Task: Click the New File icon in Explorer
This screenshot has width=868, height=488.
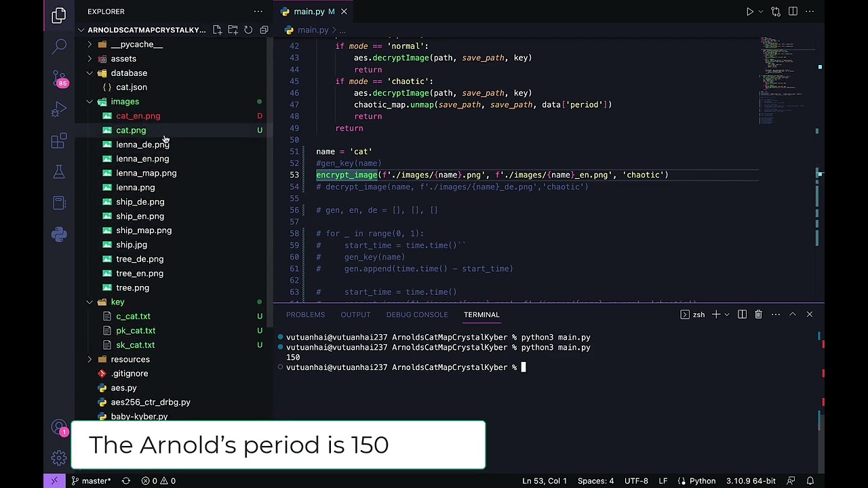Action: [217, 30]
